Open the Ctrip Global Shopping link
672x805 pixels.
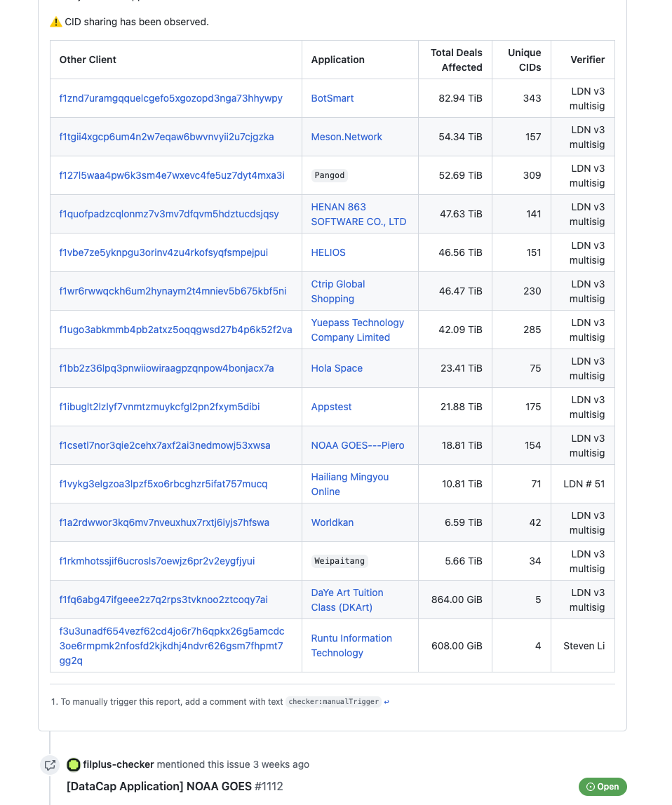[337, 291]
